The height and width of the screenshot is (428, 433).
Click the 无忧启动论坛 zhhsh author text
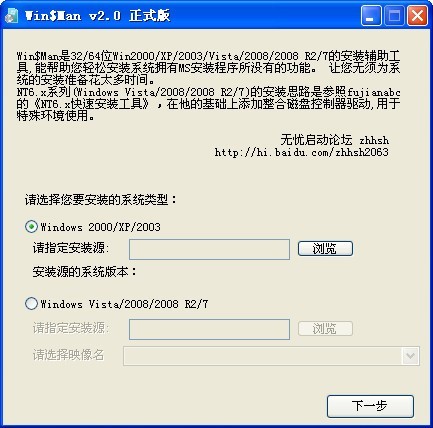(334, 140)
